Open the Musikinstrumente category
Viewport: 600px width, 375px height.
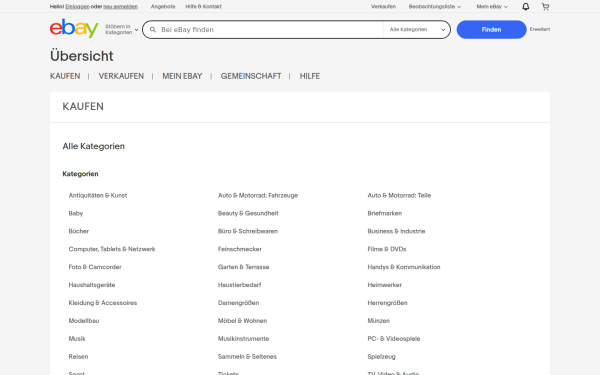[x=243, y=339]
